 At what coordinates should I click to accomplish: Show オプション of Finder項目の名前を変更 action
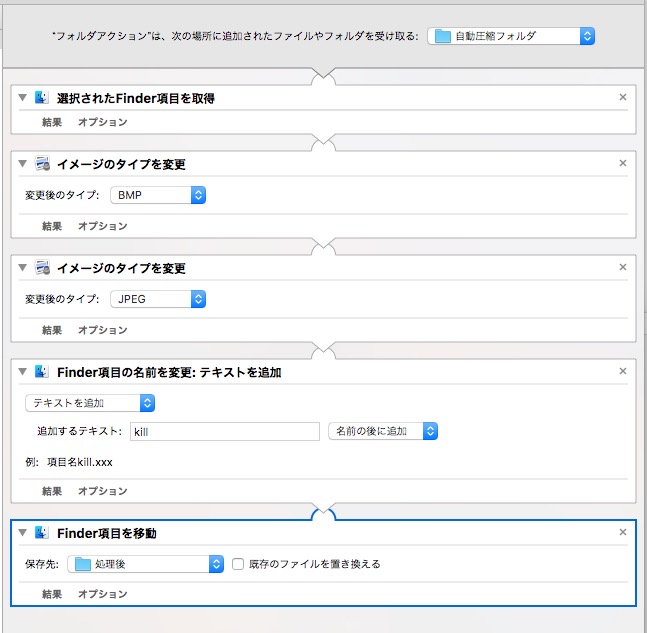pos(103,491)
